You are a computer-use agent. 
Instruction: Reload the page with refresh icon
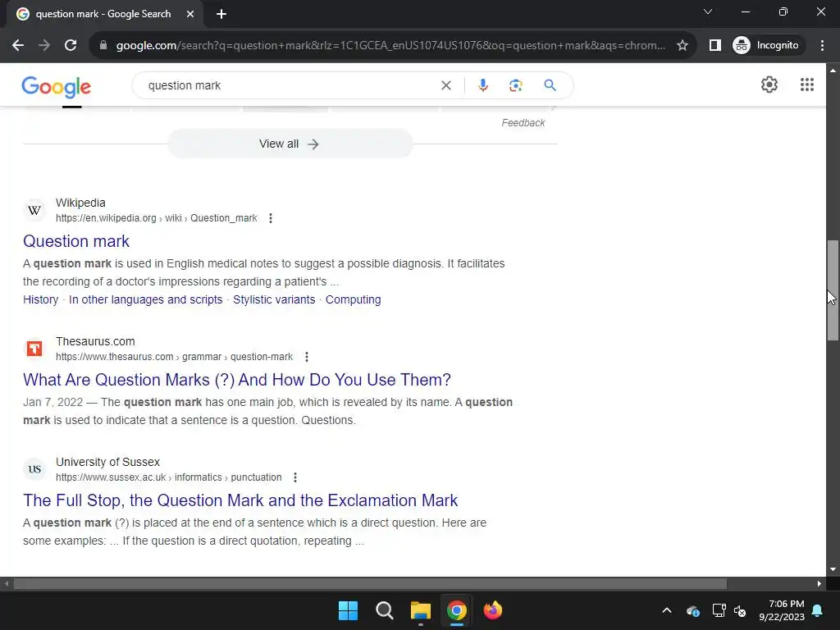tap(71, 46)
